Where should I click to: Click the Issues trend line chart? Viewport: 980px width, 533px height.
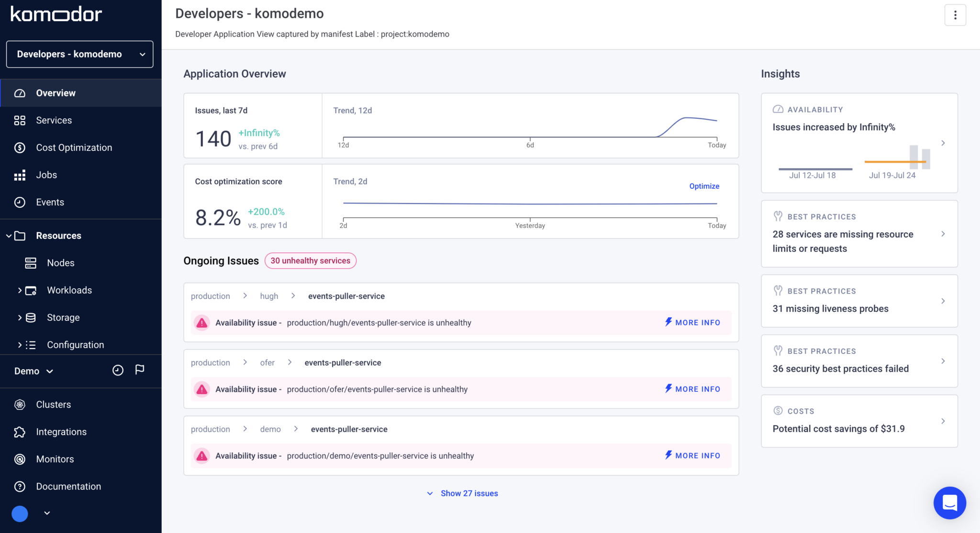pyautogui.click(x=530, y=128)
